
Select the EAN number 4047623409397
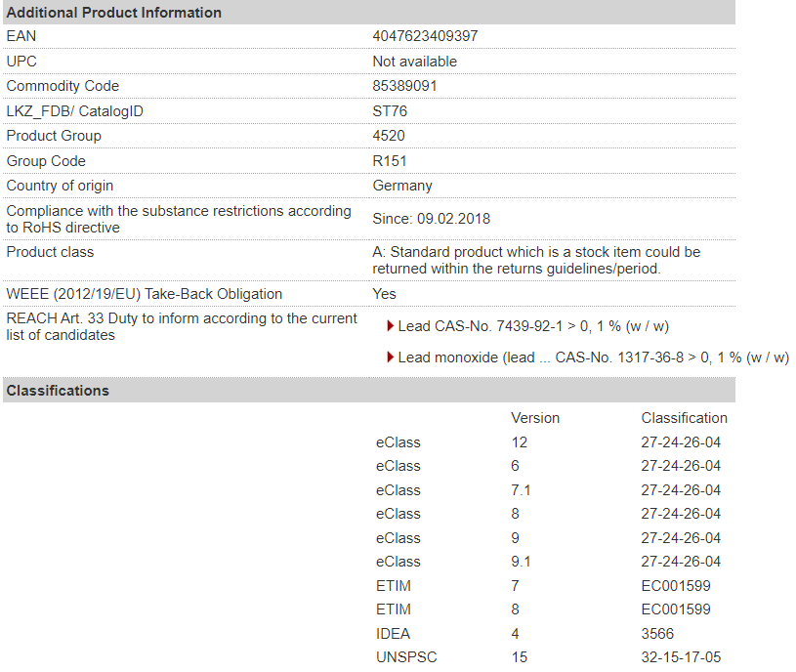click(x=425, y=36)
